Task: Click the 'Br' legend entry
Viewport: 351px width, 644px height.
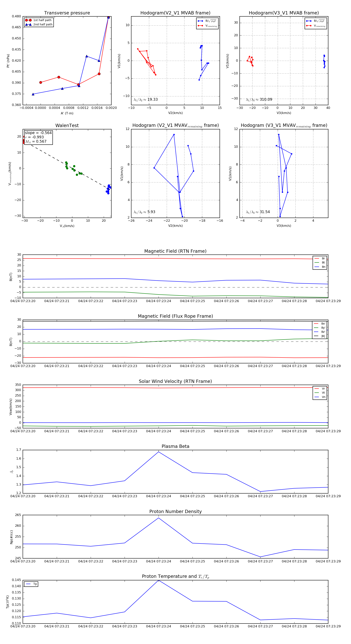Action: click(320, 259)
